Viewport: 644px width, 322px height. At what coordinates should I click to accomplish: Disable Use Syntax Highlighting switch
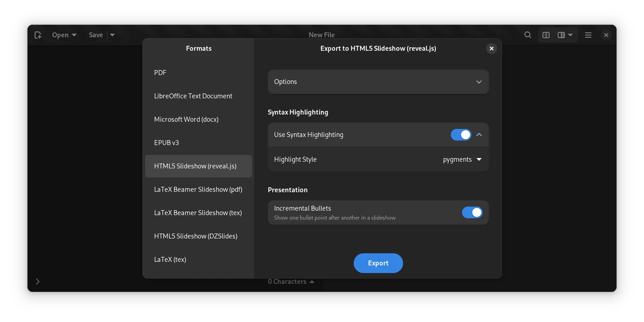(x=461, y=135)
